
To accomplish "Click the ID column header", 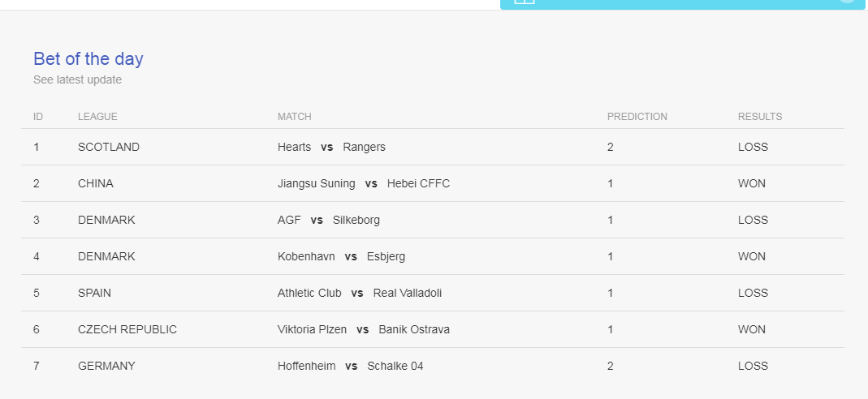I will 38,117.
